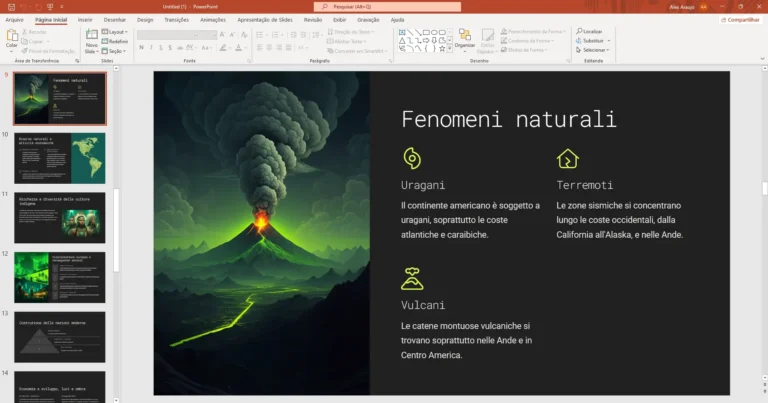Click the Uragani heading on the slide
The width and height of the screenshot is (768, 403).
[x=423, y=185]
